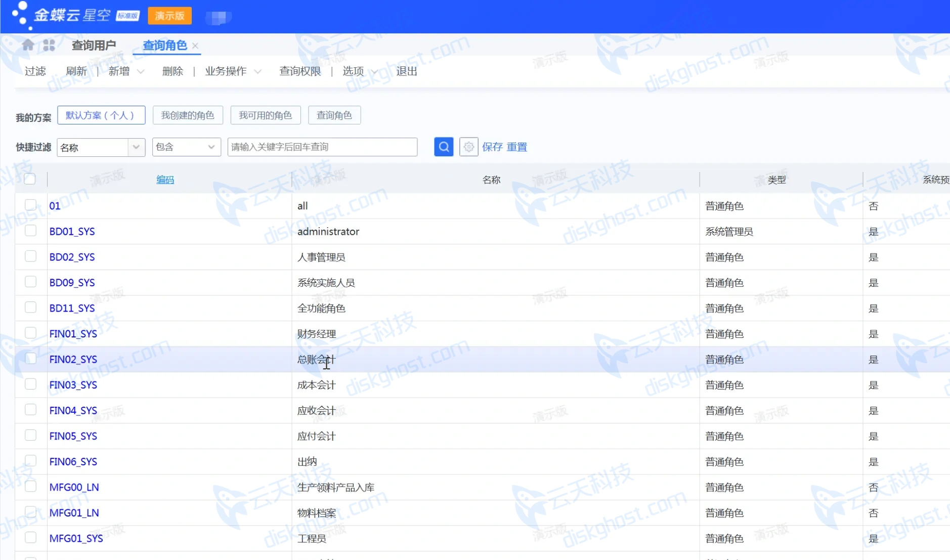Screen dimensions: 950x560
Task: Open role BD02_SYS link
Action: pos(72,257)
